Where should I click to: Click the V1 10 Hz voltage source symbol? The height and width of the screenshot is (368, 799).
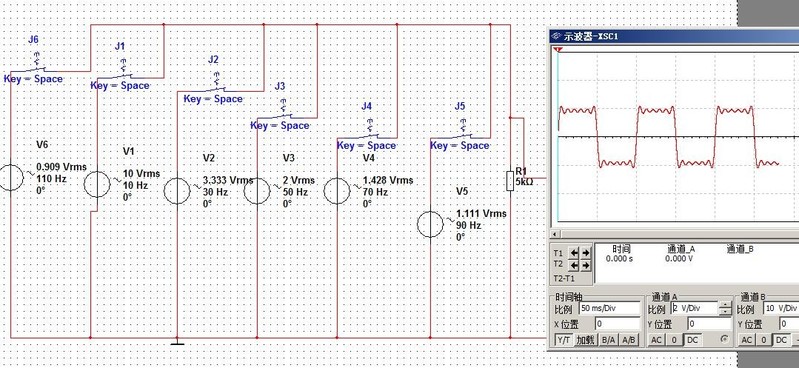click(x=97, y=185)
